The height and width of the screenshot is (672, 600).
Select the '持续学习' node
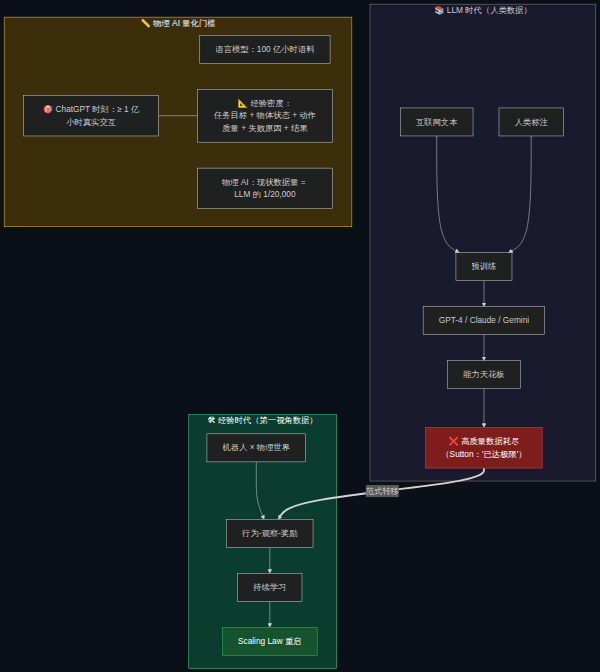click(270, 587)
